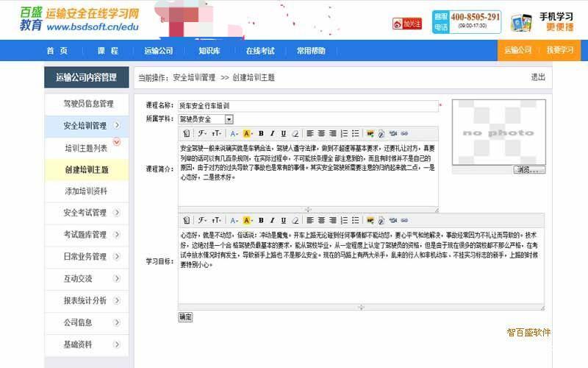Click the 确定 submit button

[x=185, y=317]
